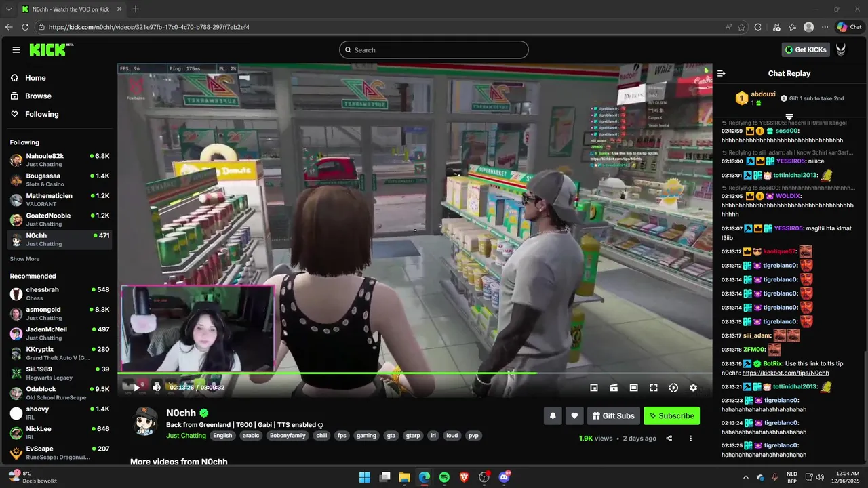
Task: Open Bougassaa channel
Action: (60, 180)
